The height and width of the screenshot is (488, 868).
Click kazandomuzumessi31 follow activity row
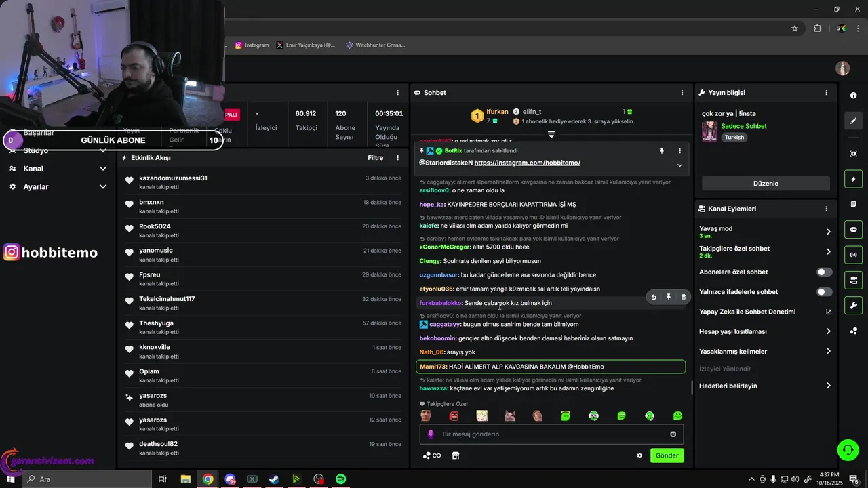click(263, 182)
